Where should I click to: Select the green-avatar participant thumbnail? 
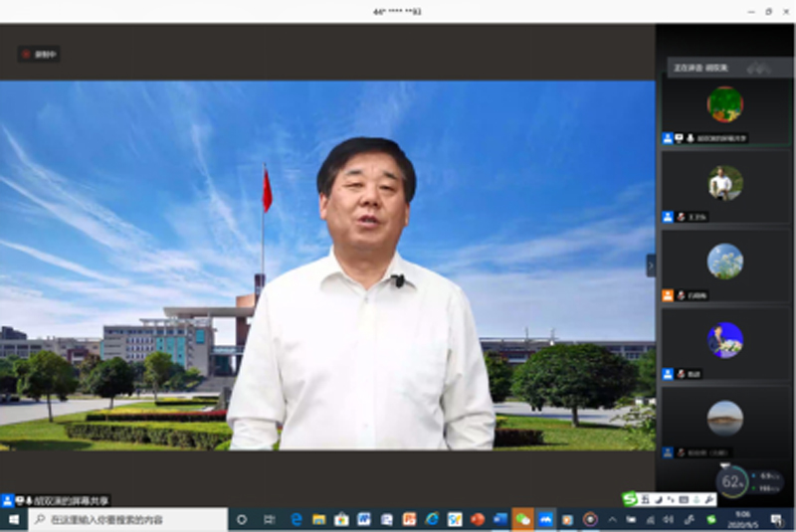[x=724, y=104]
